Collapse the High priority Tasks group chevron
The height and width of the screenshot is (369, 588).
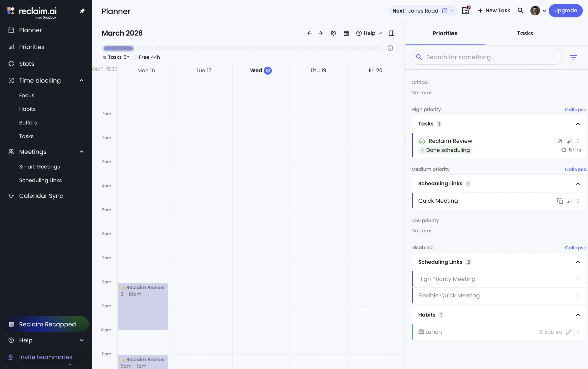coord(578,124)
